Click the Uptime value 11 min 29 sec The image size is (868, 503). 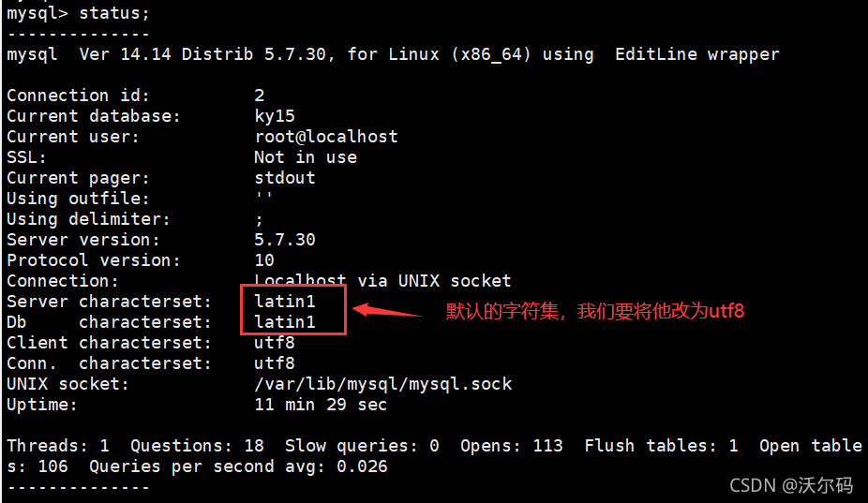(321, 405)
